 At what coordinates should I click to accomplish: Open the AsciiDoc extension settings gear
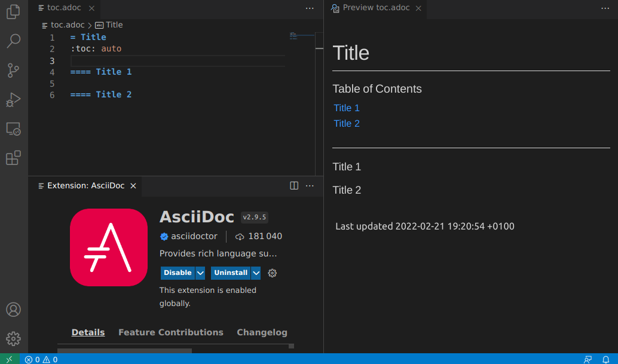point(272,273)
